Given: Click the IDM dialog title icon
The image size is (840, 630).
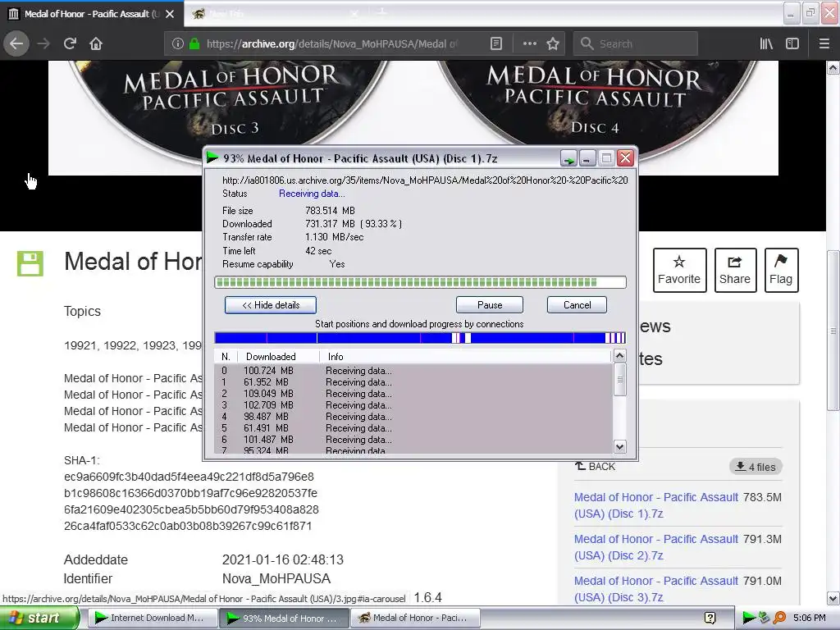Looking at the screenshot, I should click(212, 157).
